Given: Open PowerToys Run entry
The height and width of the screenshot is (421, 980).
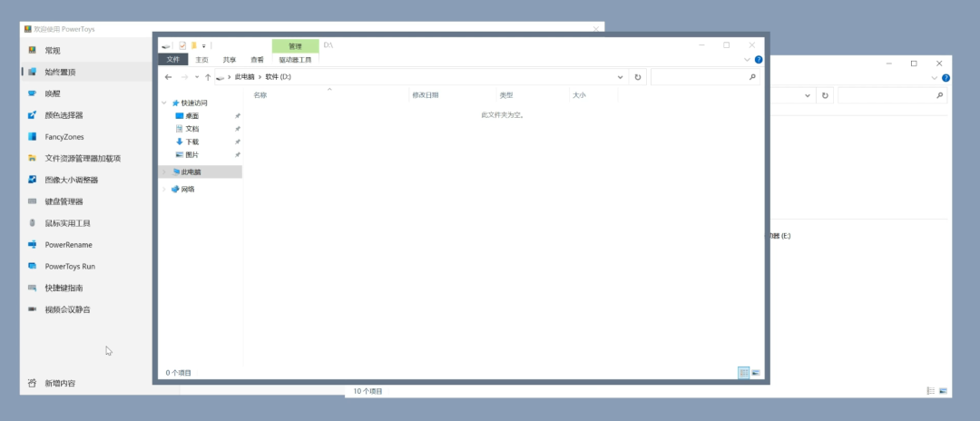Looking at the screenshot, I should (x=70, y=267).
